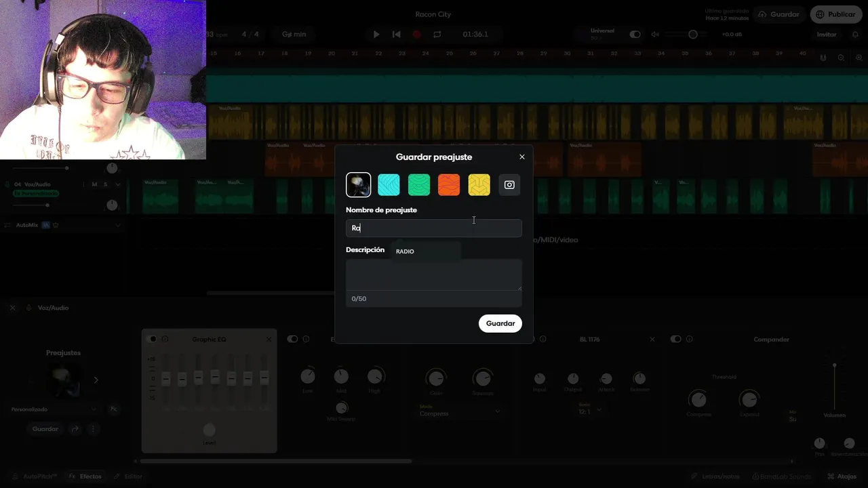Show next preset with right arrow

coord(96,380)
